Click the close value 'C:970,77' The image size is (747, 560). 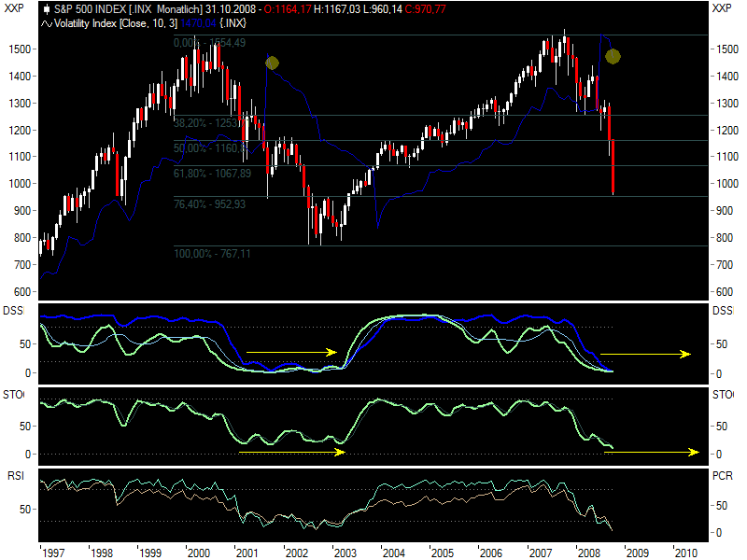click(426, 9)
